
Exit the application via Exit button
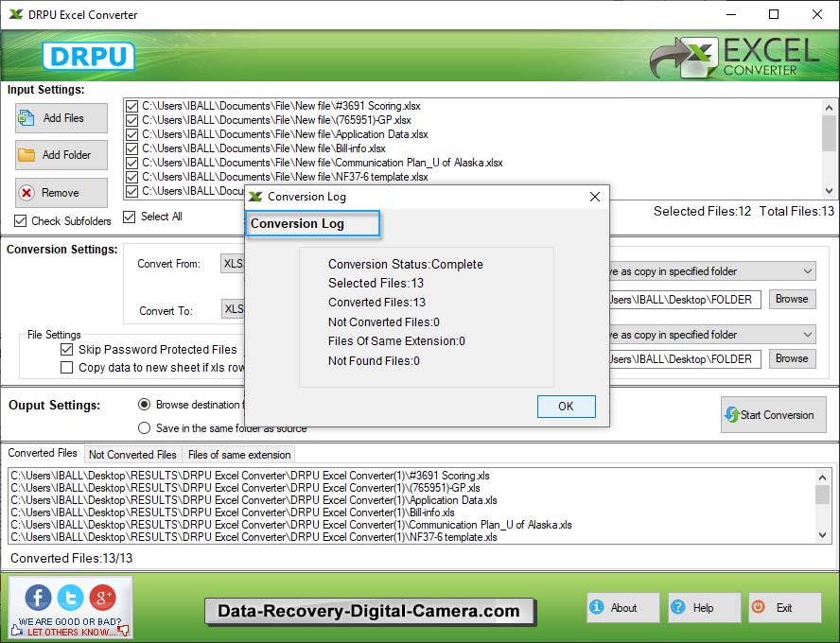click(785, 608)
